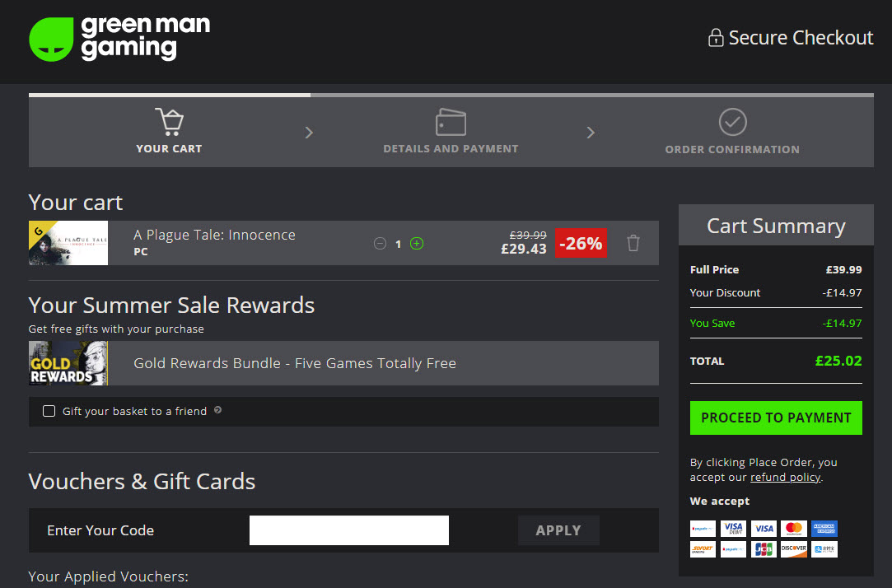892x588 pixels.
Task: Click the Cart Summary heading
Action: pos(776,226)
